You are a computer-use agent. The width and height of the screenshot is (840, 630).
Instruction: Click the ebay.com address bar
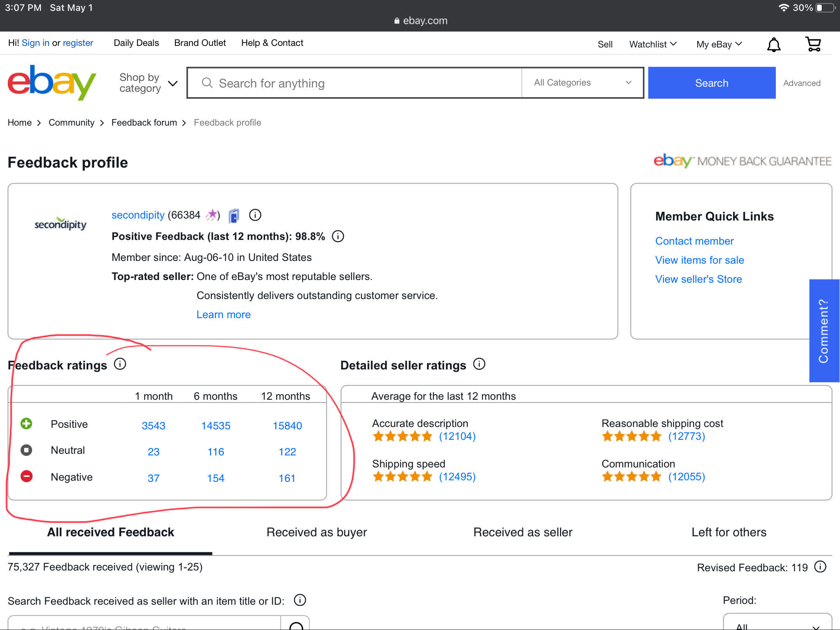(420, 21)
